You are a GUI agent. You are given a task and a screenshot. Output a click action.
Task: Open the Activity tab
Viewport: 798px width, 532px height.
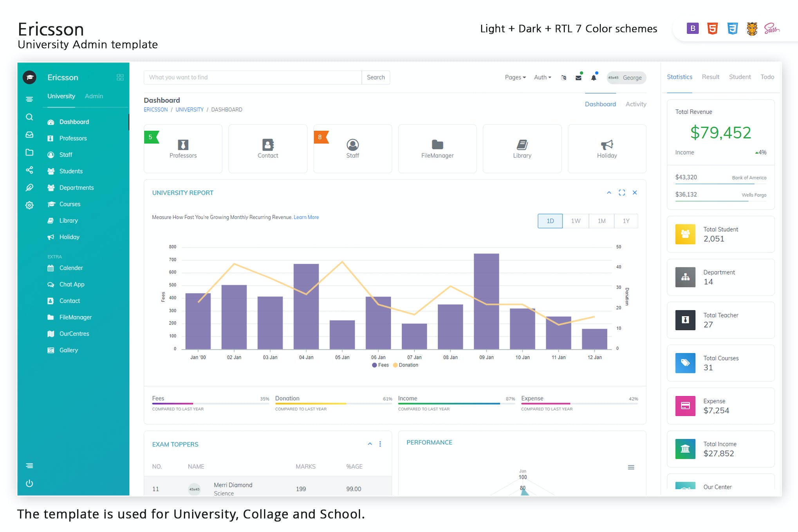[x=636, y=104]
